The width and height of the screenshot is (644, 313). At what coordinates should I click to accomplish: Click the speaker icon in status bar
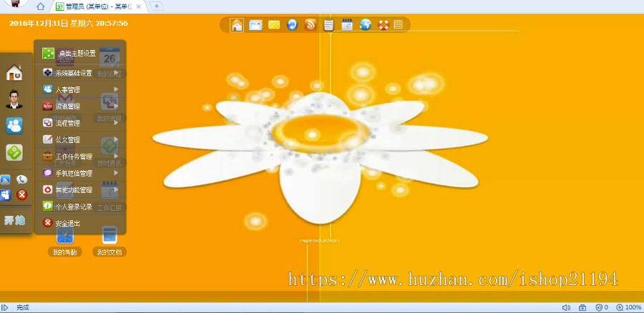click(566, 308)
